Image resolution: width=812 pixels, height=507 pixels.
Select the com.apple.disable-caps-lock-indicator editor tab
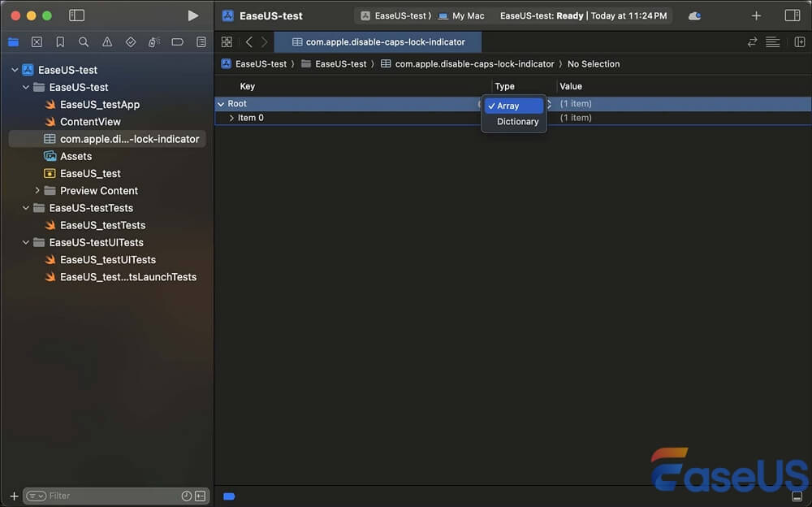(378, 42)
